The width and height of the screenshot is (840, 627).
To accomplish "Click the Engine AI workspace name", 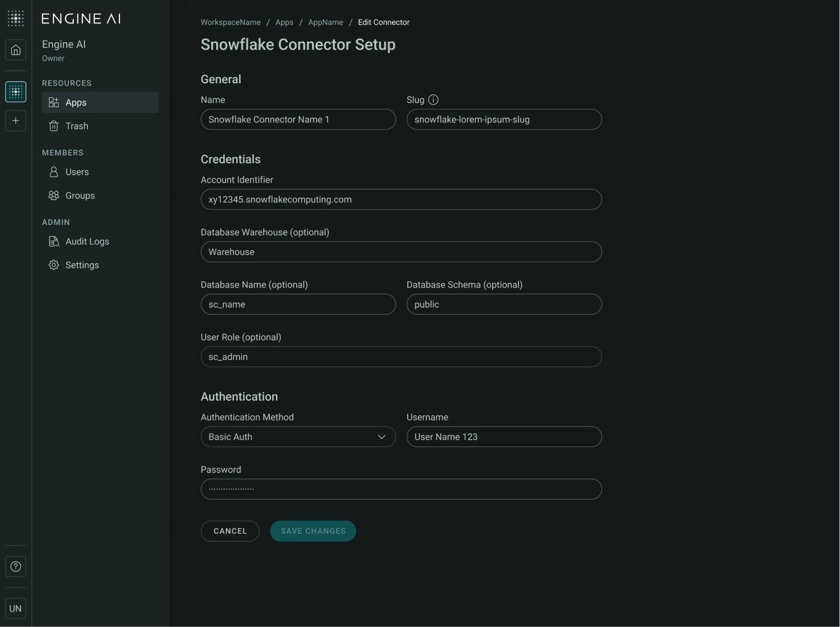I will pos(64,44).
